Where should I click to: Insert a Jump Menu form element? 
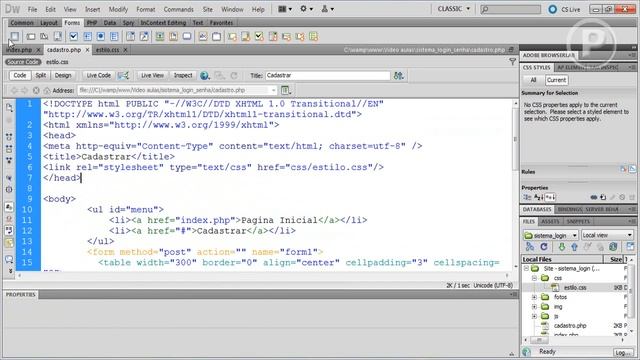point(144,36)
